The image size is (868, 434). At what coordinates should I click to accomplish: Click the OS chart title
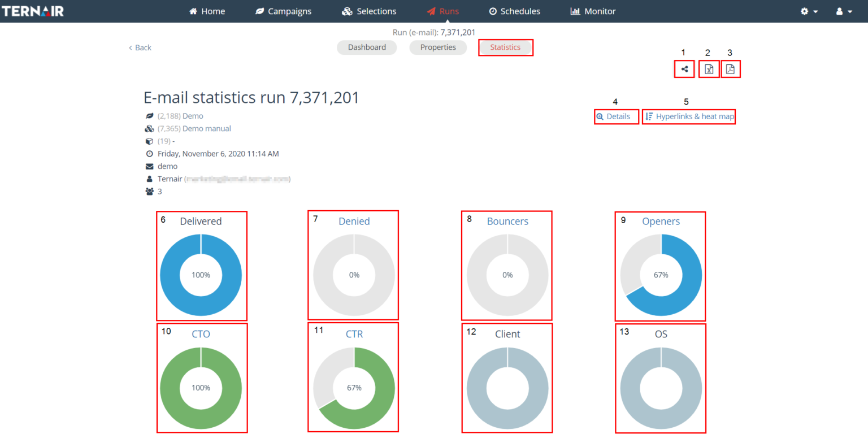click(661, 334)
